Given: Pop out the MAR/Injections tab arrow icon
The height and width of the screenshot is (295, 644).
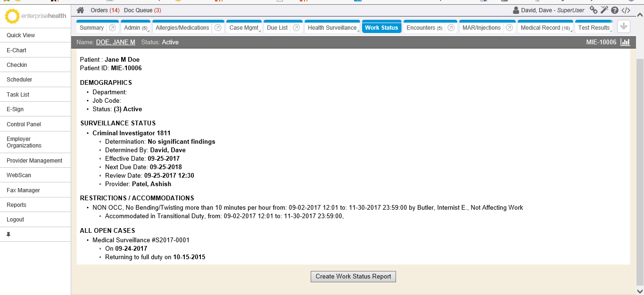Looking at the screenshot, I should [509, 28].
